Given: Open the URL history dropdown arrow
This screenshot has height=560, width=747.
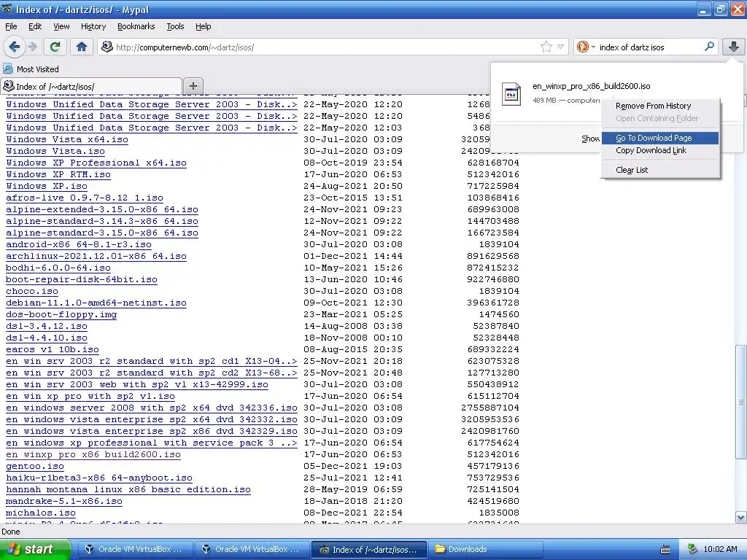Looking at the screenshot, I should coord(561,47).
